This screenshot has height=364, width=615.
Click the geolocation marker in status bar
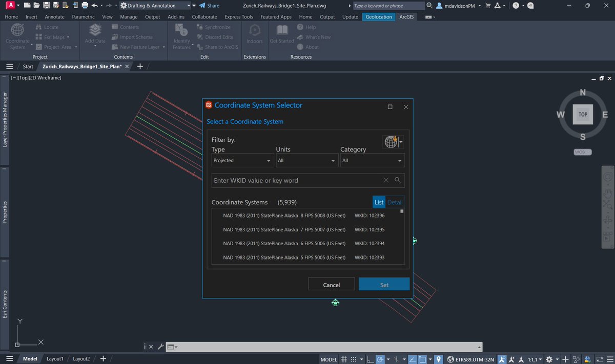click(x=439, y=359)
